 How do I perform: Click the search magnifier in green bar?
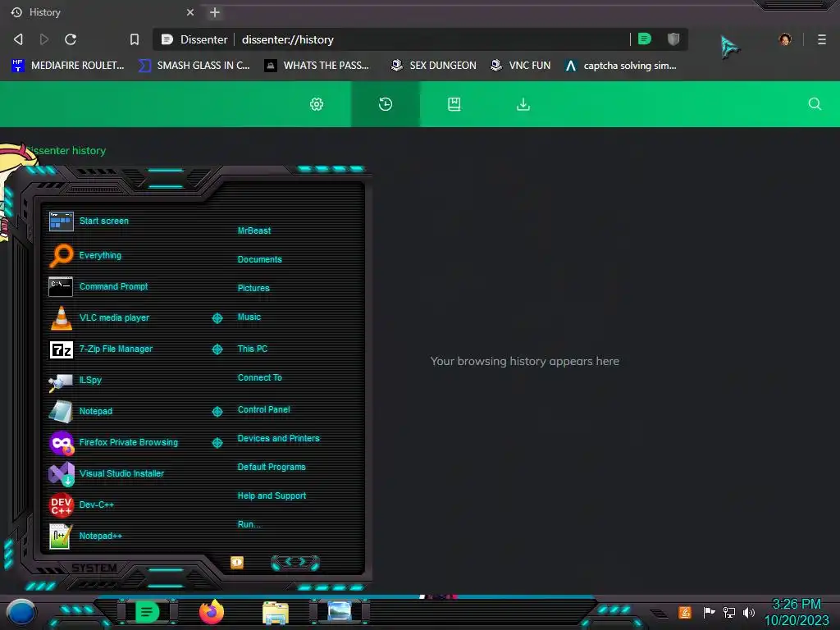[x=815, y=104]
